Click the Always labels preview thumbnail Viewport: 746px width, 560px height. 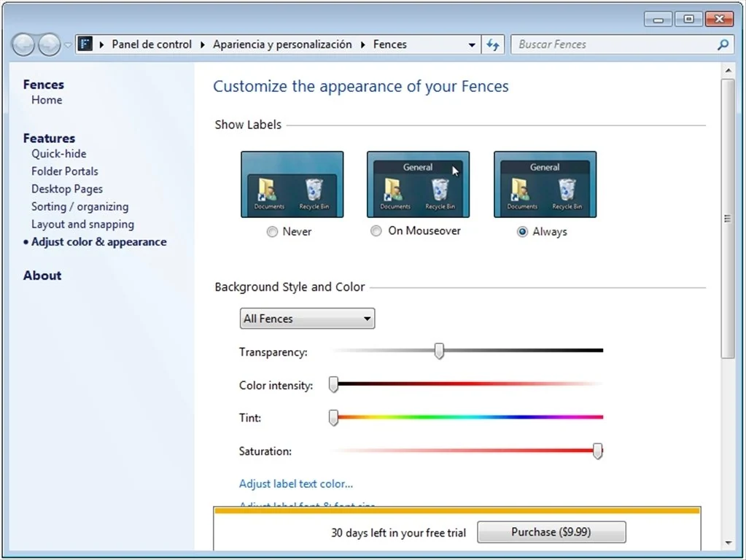coord(545,184)
